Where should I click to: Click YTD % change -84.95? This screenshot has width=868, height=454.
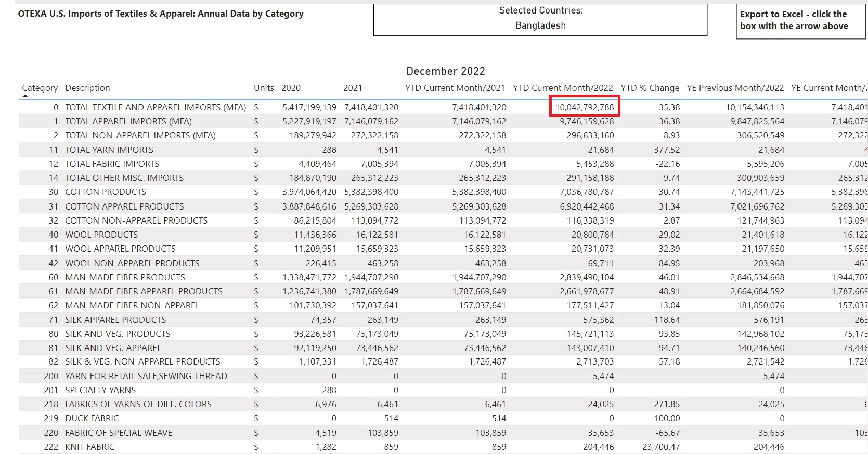(668, 263)
